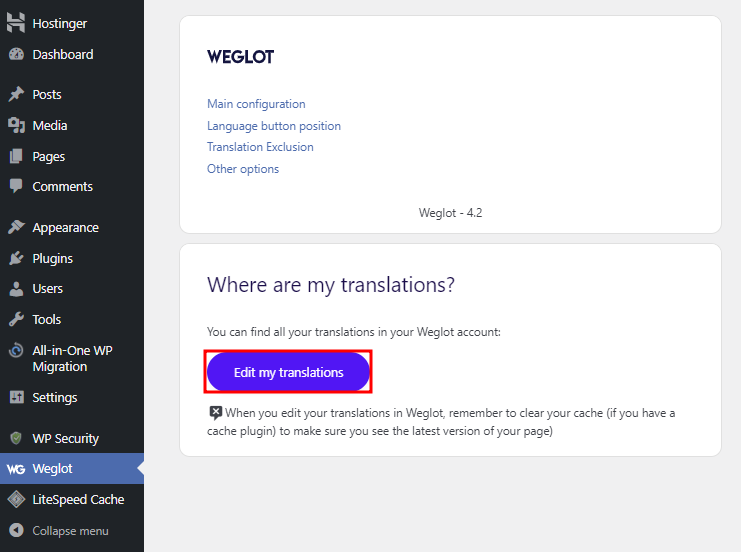Follow the Other options link
Image resolution: width=741 pixels, height=552 pixels.
(243, 169)
